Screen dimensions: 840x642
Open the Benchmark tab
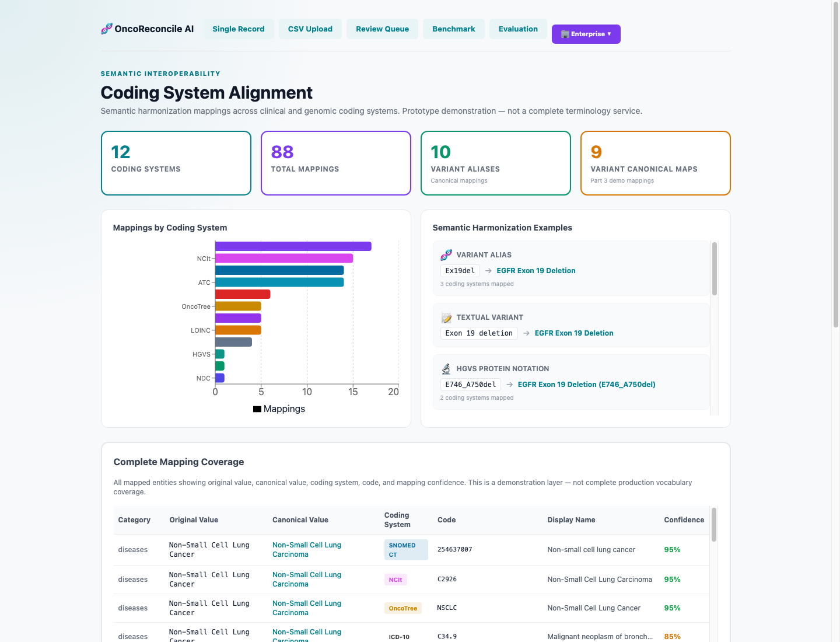point(454,29)
